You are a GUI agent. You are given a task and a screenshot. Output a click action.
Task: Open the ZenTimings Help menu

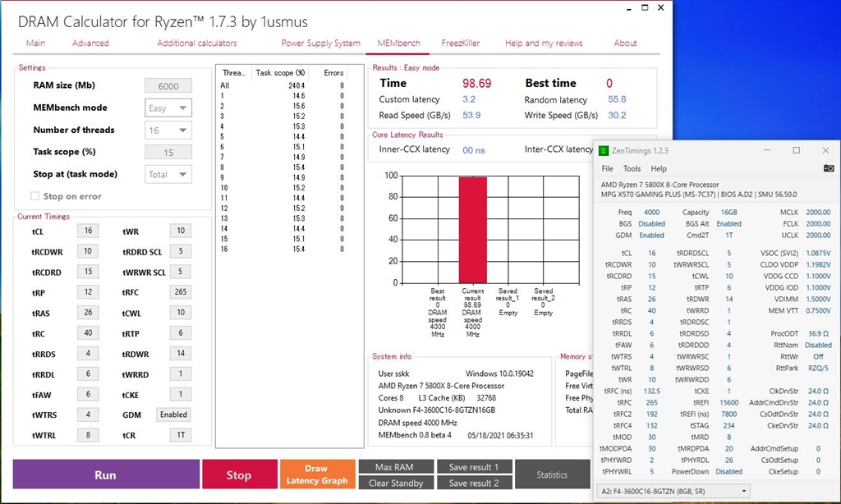click(659, 168)
